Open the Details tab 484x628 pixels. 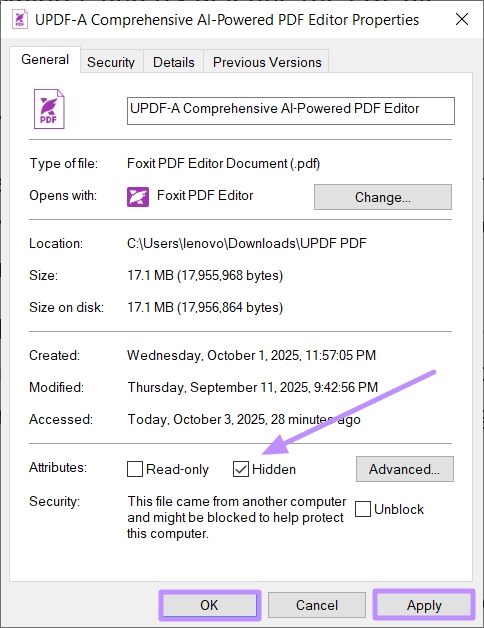tap(173, 62)
